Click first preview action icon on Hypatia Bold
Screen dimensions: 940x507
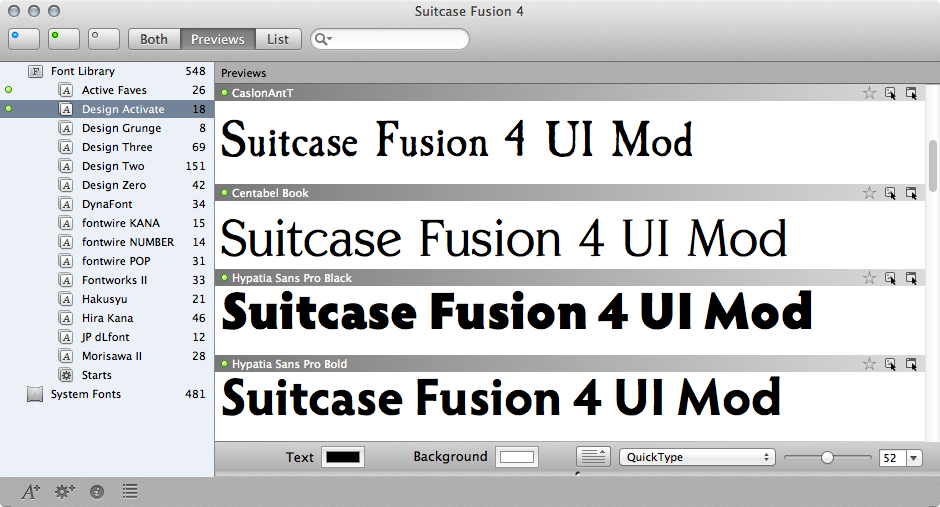click(891, 364)
